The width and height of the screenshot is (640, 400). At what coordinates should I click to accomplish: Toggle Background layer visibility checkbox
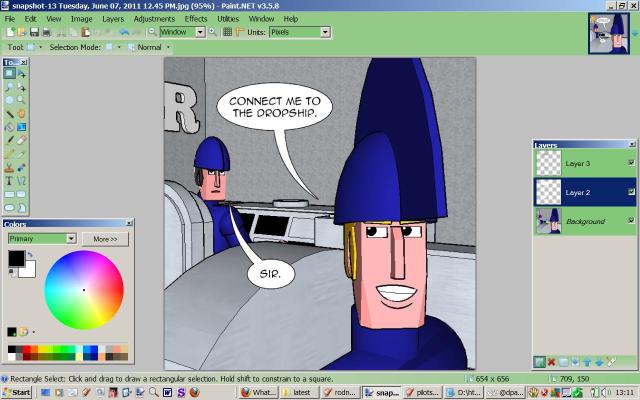630,220
